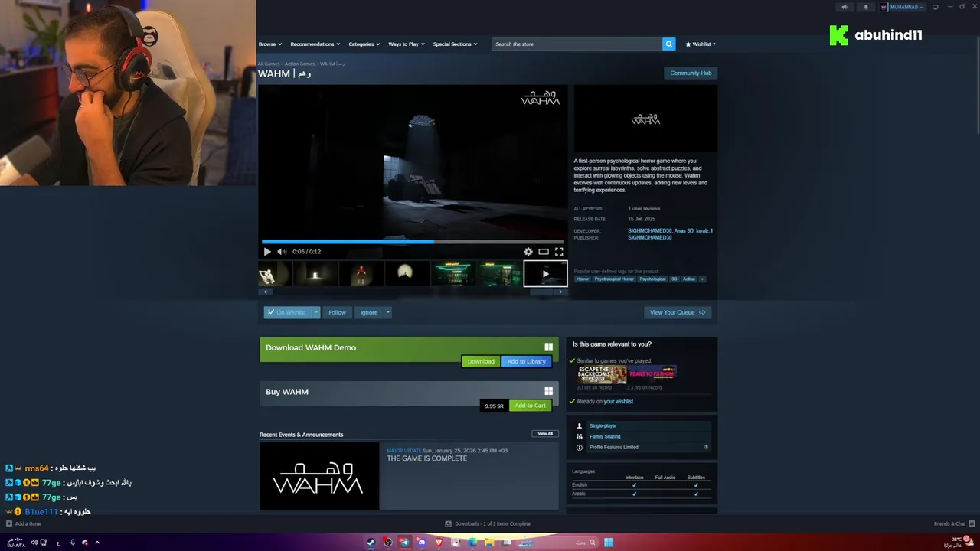Open Steam announcements megaphone icon
This screenshot has width=980, height=551.
(x=844, y=7)
